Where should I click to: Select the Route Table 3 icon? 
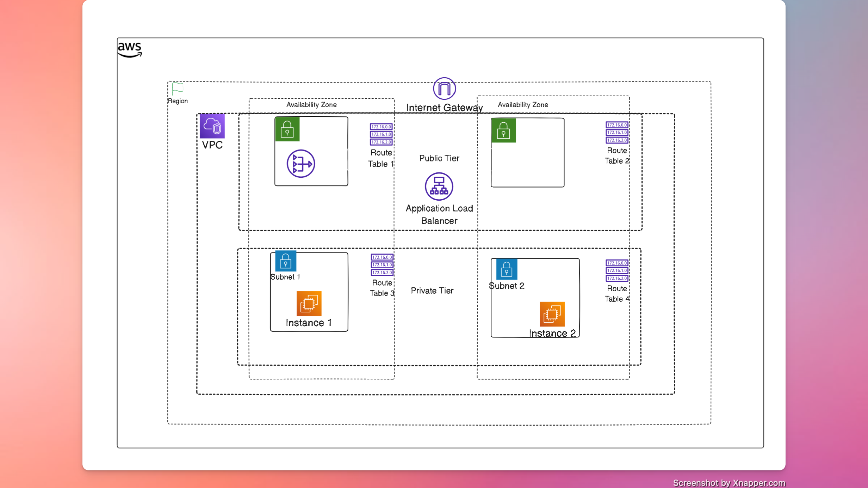(382, 265)
